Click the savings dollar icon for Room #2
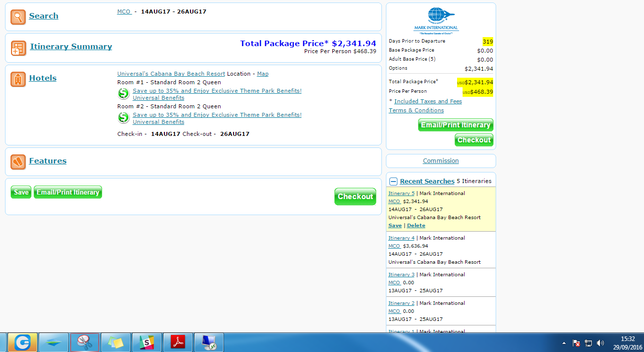The width and height of the screenshot is (644, 352). (x=123, y=118)
